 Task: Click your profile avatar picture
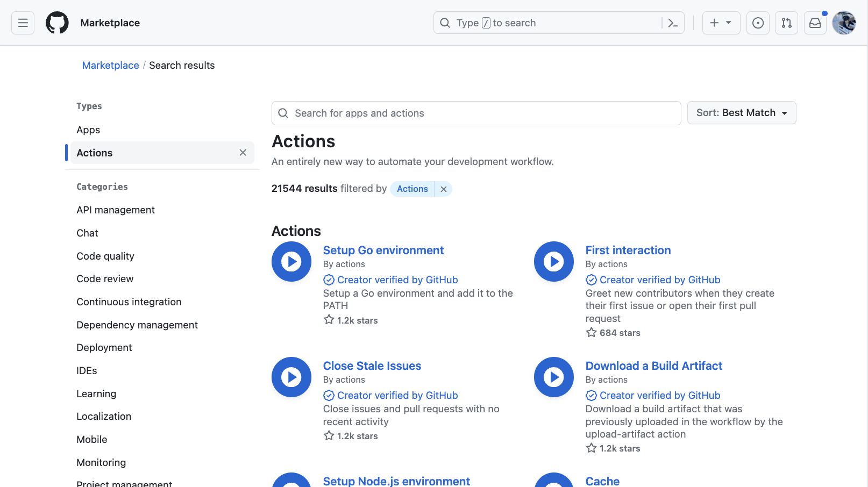pyautogui.click(x=843, y=23)
